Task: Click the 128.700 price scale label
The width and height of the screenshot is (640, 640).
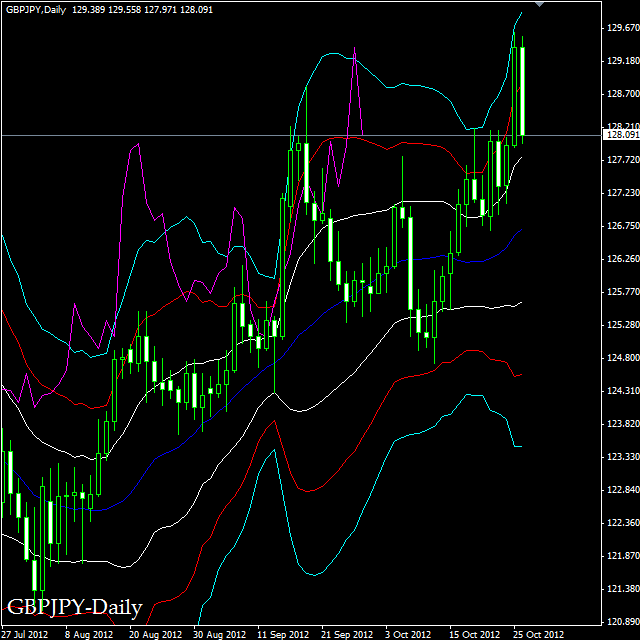Action: click(x=623, y=94)
